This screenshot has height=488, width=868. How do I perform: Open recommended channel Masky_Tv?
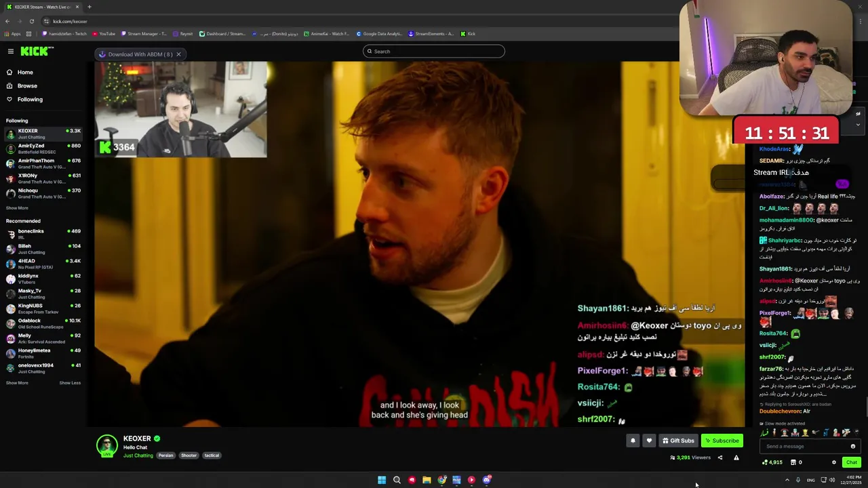click(43, 293)
